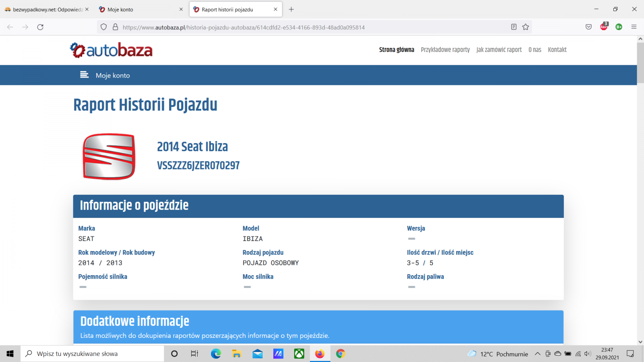Open the Firefox application menu
This screenshot has width=644, height=362.
click(634, 27)
